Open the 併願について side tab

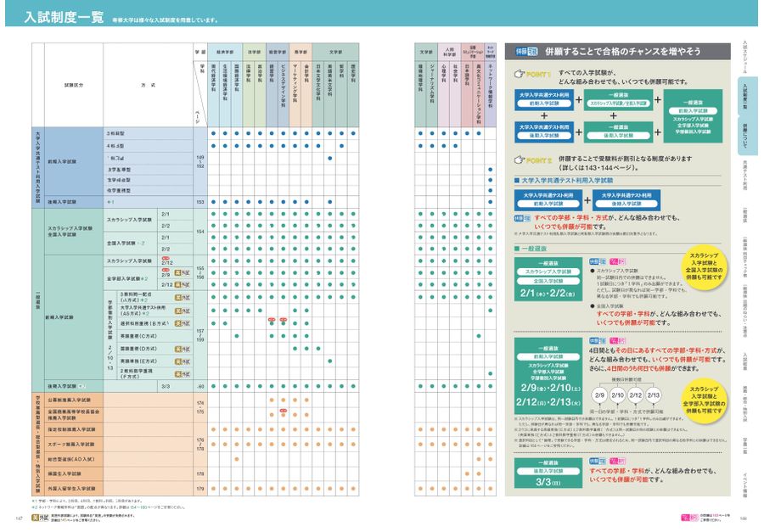tap(746, 136)
